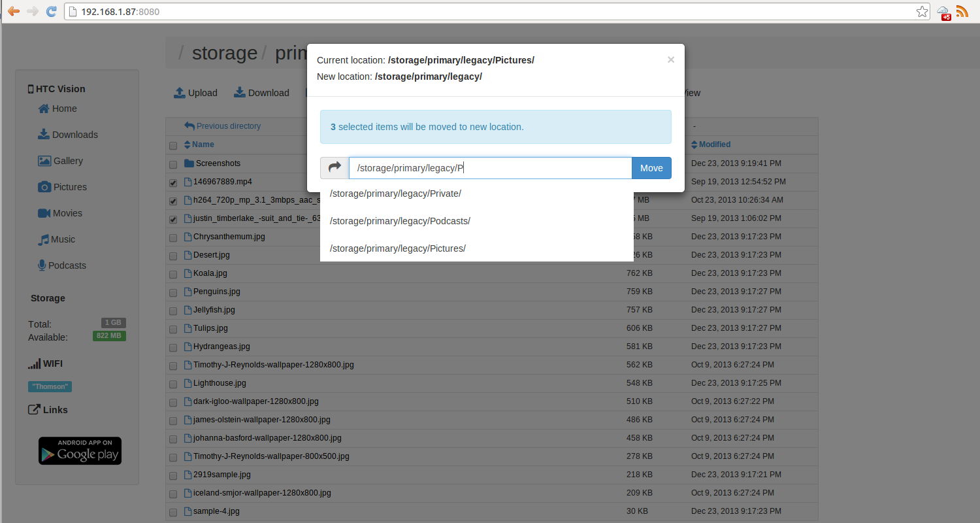Screen dimensions: 980x523
Task: Click the HTC Vision device title
Action: pyautogui.click(x=56, y=89)
